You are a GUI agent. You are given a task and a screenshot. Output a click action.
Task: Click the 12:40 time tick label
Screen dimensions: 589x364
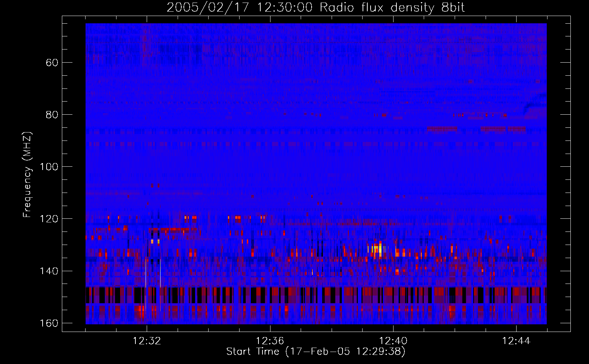[393, 341]
